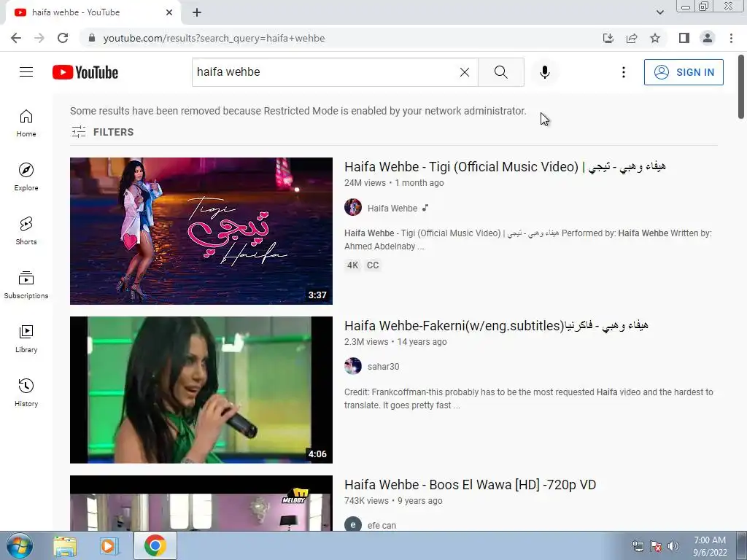Click the Tigi video description snippet
The height and width of the screenshot is (560, 747).
[x=528, y=239]
